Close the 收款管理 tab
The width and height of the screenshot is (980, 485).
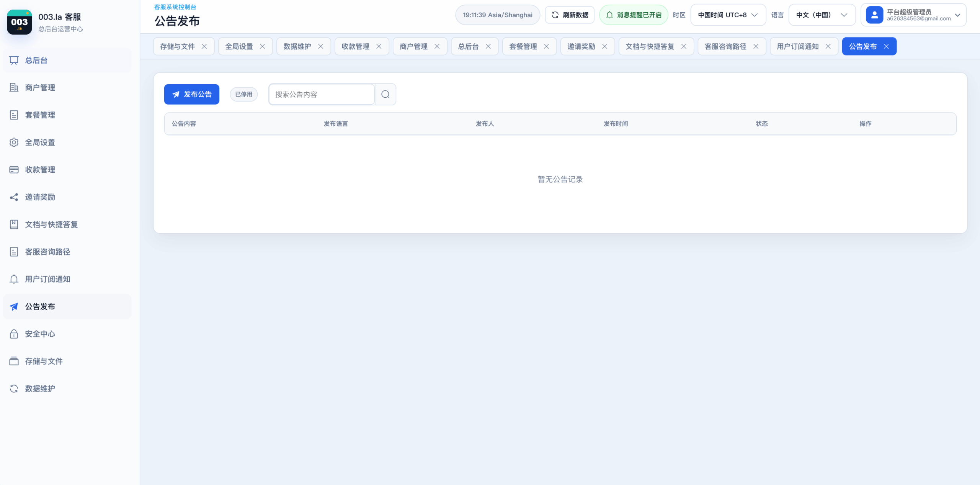tap(379, 46)
